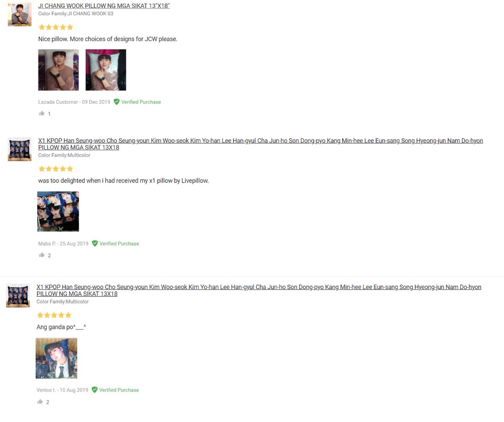
Task: Open X1 KPOP pillow link in Mabs P. review
Action: pyautogui.click(x=260, y=144)
